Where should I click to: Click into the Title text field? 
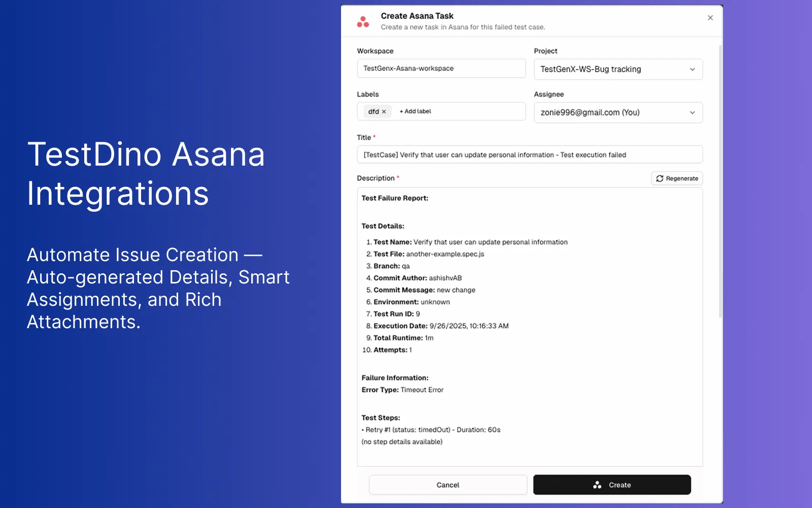point(529,155)
